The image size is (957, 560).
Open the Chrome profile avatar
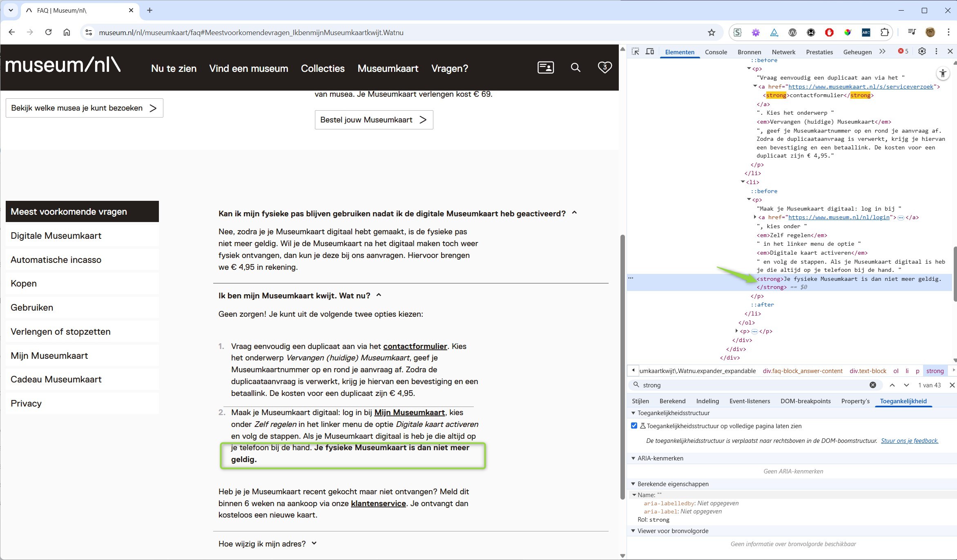click(930, 32)
